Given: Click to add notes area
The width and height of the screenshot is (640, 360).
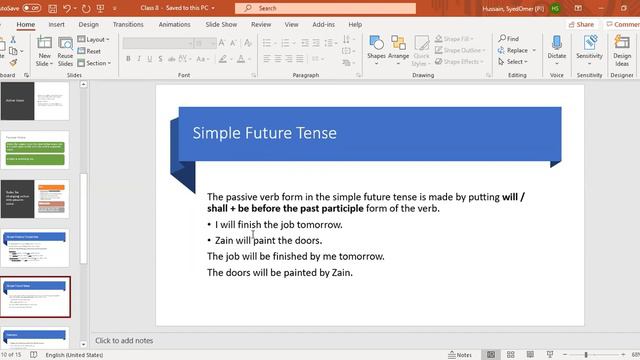Looking at the screenshot, I should 124,340.
